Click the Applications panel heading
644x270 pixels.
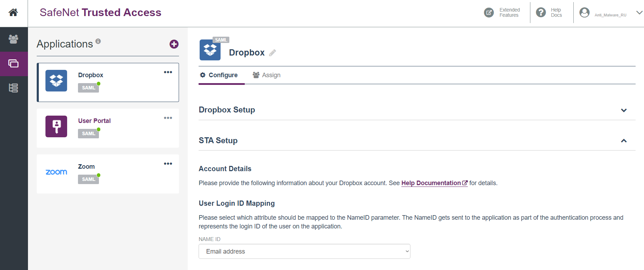[65, 44]
